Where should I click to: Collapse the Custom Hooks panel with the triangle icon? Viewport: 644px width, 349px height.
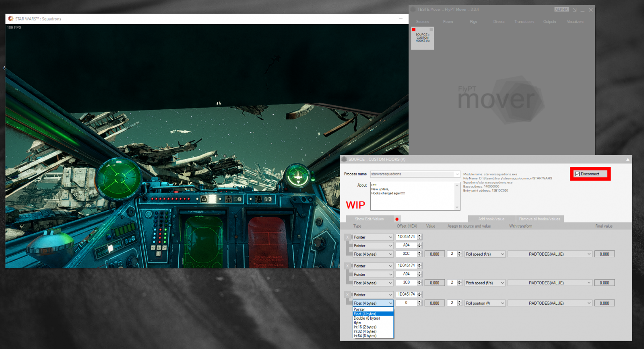(627, 160)
